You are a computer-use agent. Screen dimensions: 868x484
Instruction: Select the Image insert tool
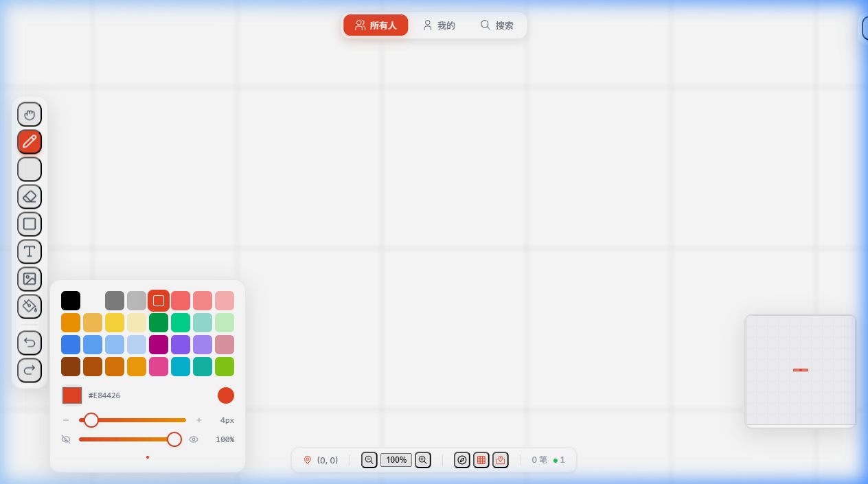click(30, 279)
